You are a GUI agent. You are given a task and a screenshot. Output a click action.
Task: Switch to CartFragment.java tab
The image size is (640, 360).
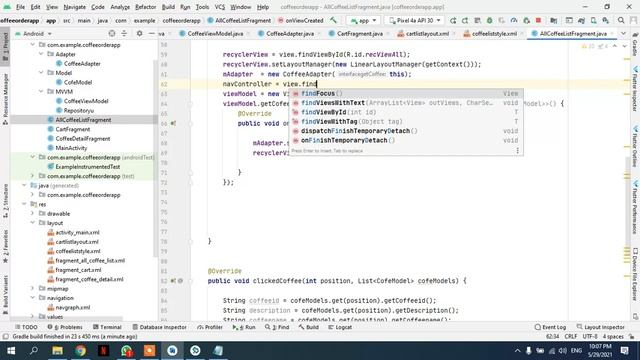point(360,33)
